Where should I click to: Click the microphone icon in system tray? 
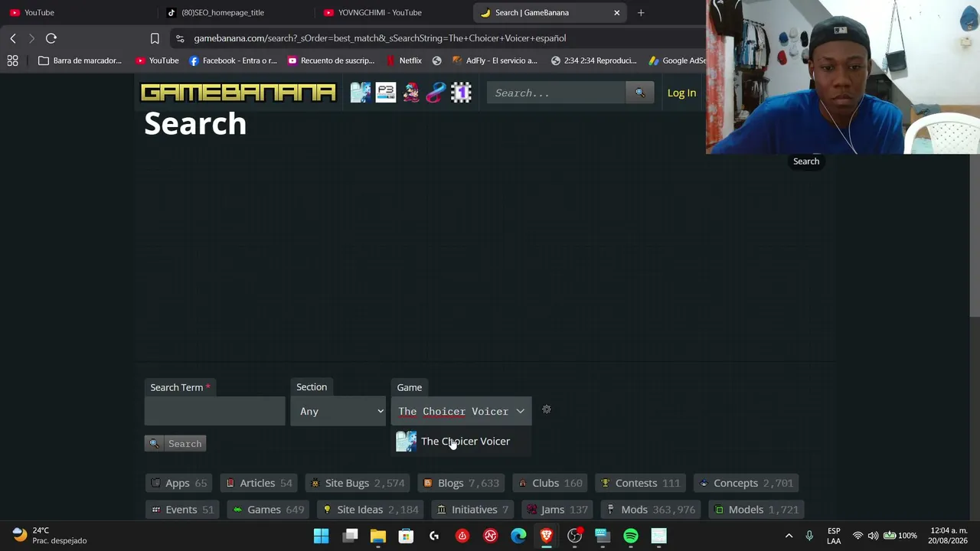click(809, 536)
